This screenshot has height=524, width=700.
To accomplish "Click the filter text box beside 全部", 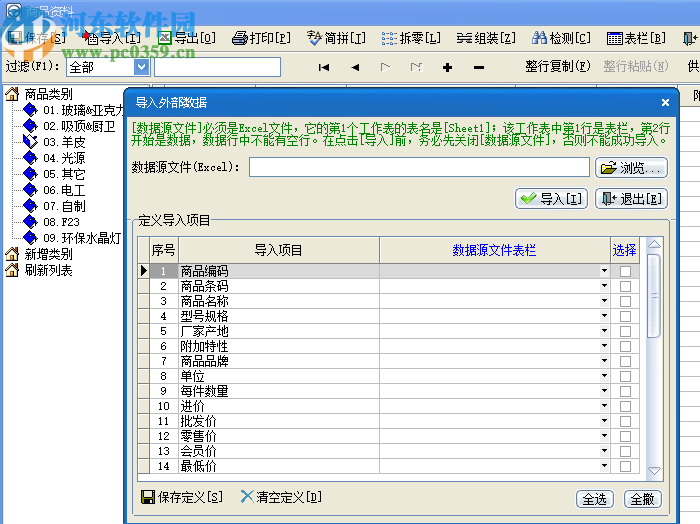I will point(217,67).
